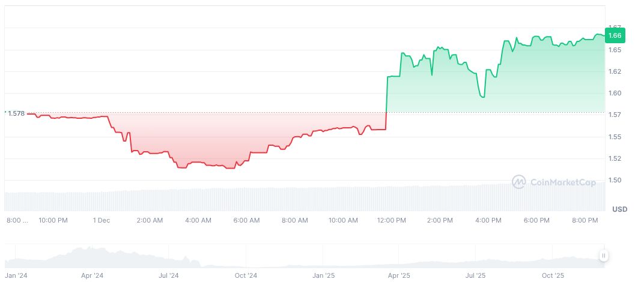Click the 4:00 AM time axis label
644x282 pixels.
point(198,220)
